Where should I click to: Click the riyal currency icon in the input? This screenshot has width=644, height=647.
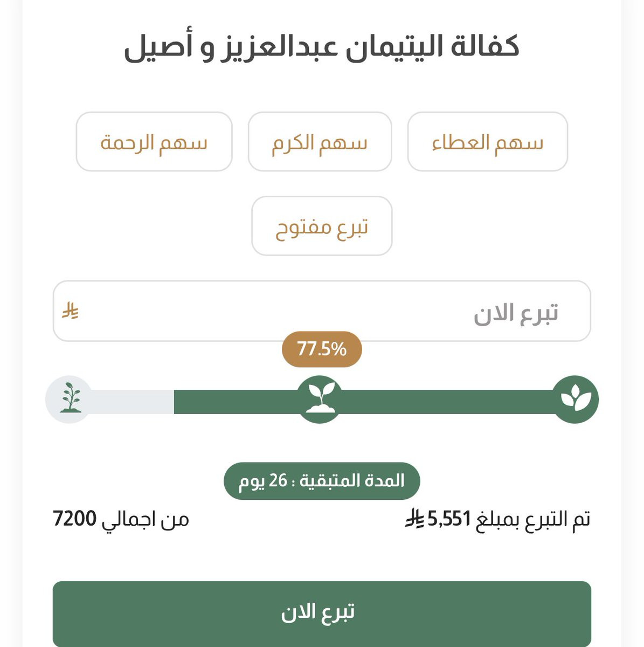70,311
